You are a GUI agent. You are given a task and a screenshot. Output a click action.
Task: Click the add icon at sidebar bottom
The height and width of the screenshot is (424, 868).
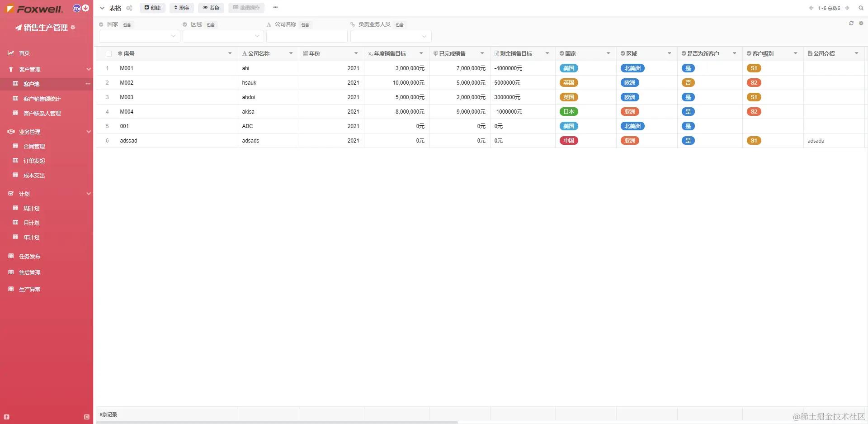click(x=6, y=417)
